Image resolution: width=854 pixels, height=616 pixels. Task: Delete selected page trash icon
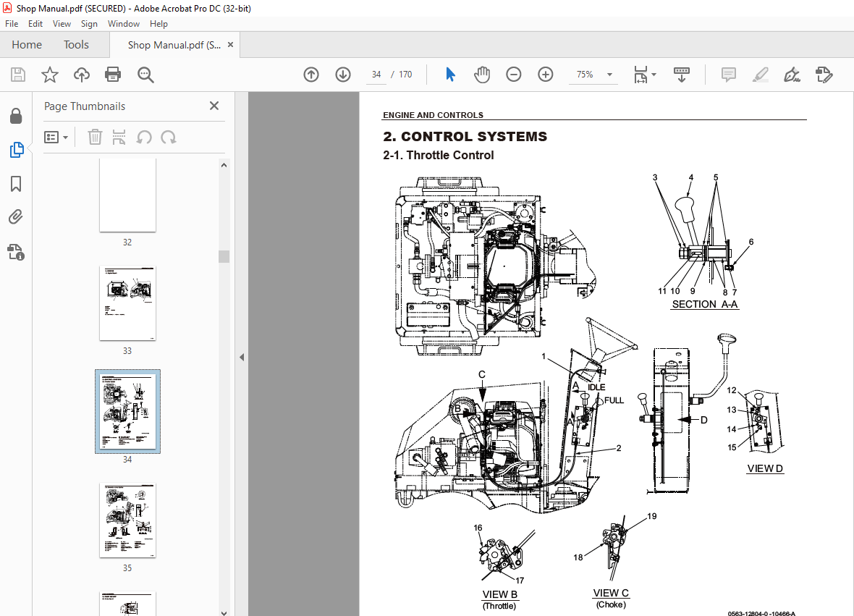pos(95,138)
